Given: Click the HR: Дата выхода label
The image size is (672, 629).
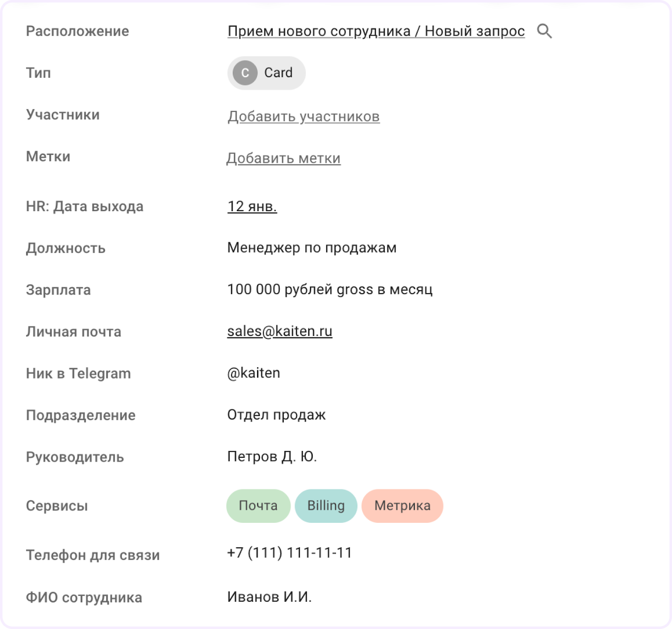Looking at the screenshot, I should (x=85, y=207).
